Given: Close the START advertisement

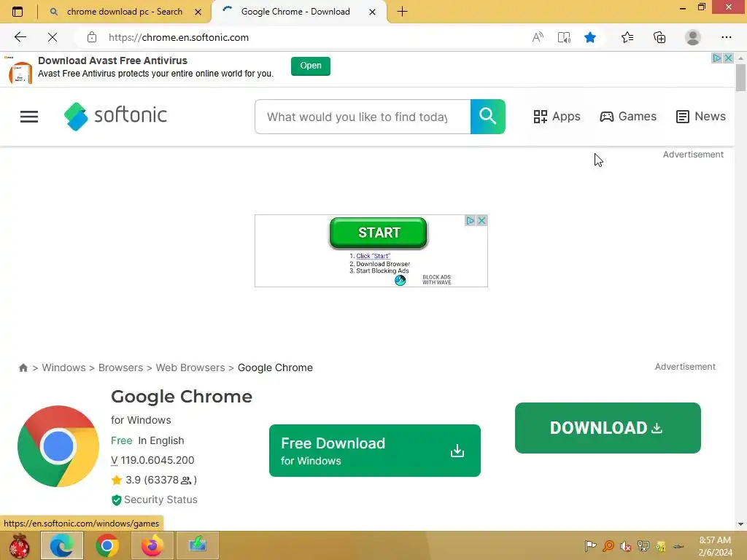Looking at the screenshot, I should pos(481,220).
